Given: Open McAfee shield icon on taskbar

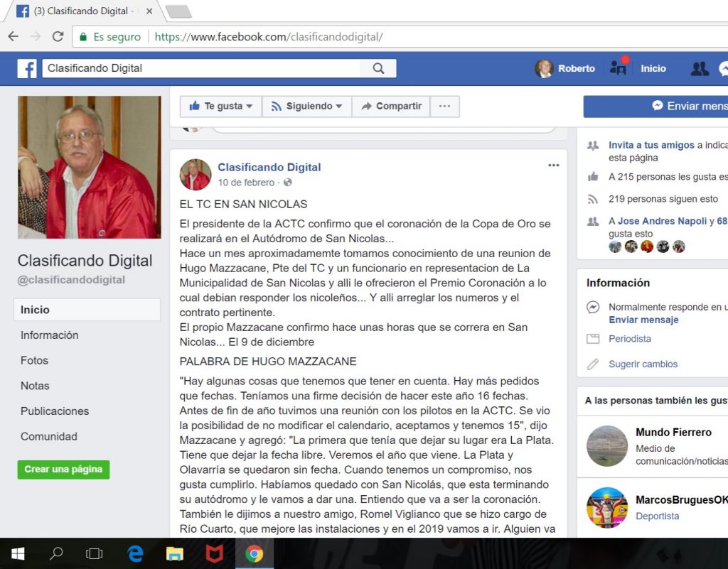Looking at the screenshot, I should coord(214,553).
